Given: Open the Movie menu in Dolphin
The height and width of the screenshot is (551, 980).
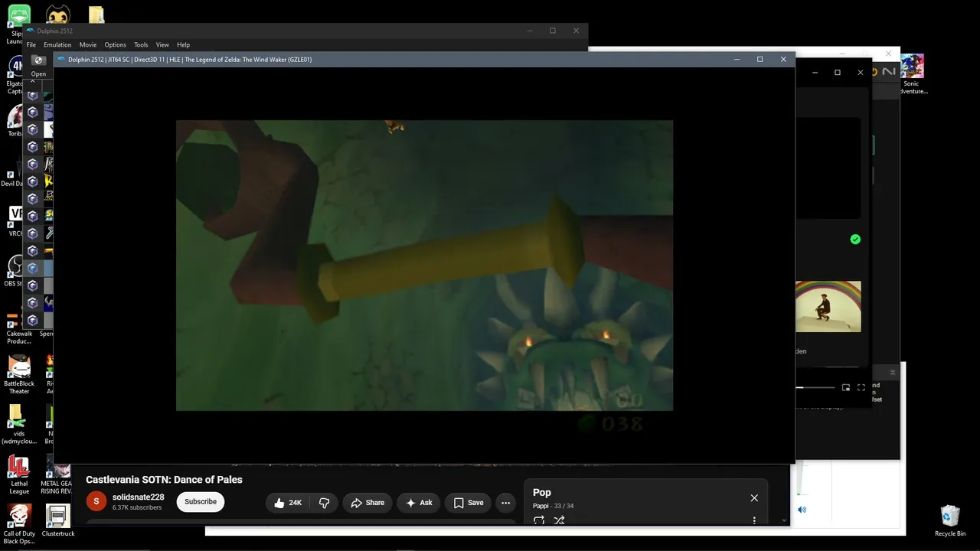Looking at the screenshot, I should tap(88, 45).
